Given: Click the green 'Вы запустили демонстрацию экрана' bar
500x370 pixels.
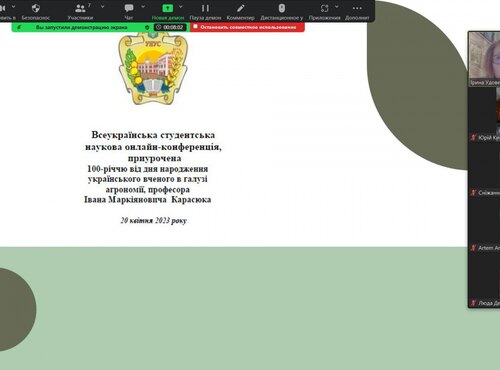Looking at the screenshot, I should click(81, 27).
